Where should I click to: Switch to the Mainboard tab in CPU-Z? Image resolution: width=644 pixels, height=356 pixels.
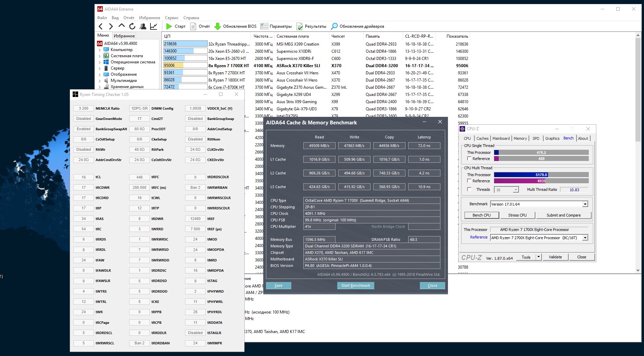(x=501, y=138)
